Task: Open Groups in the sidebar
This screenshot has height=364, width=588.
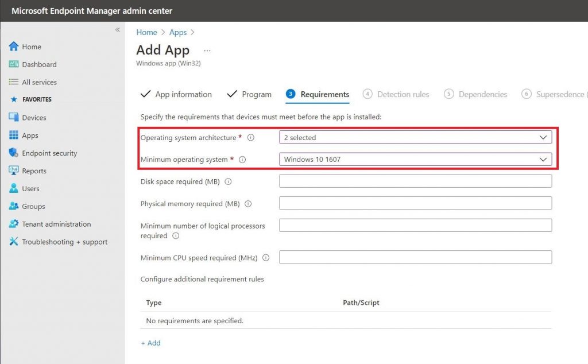Action: 33,207
